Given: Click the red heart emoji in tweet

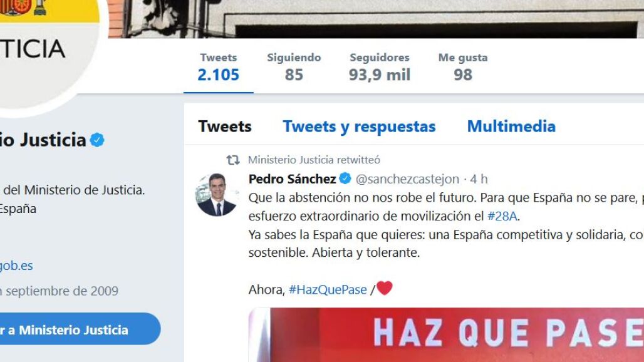Looking at the screenshot, I should [385, 288].
